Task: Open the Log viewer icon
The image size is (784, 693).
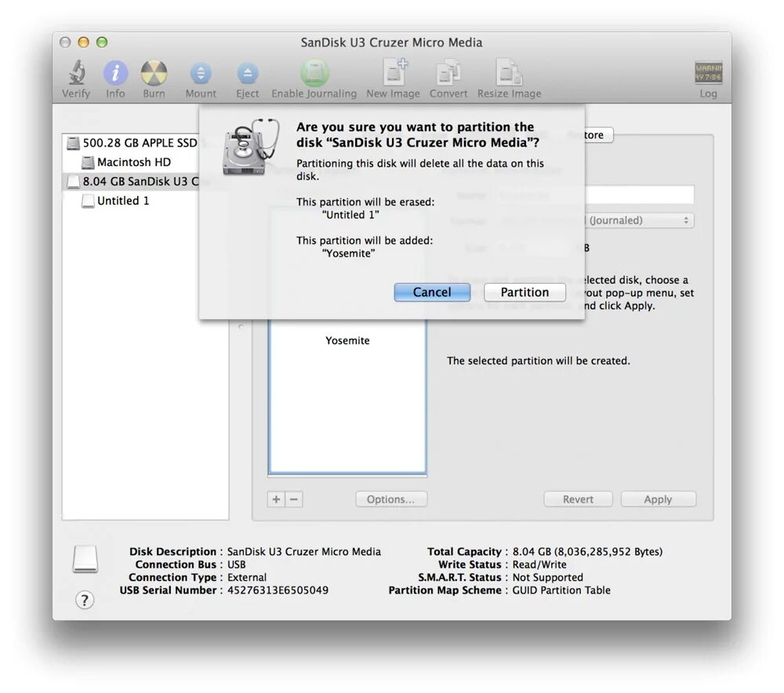Action: click(708, 72)
